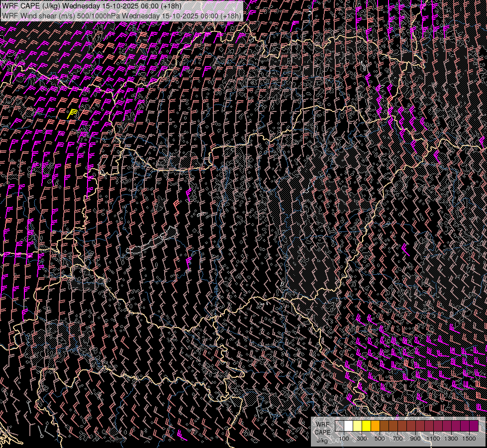Select the rightmost purple CAPE legend swatch
Screen dimensions: 487x448
click(x=474, y=426)
